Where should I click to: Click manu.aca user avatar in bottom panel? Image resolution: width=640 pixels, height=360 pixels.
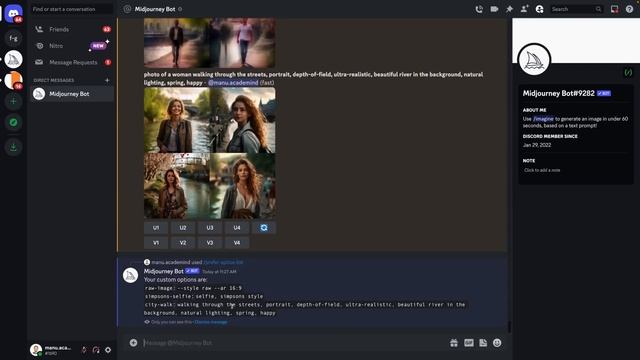pos(36,350)
